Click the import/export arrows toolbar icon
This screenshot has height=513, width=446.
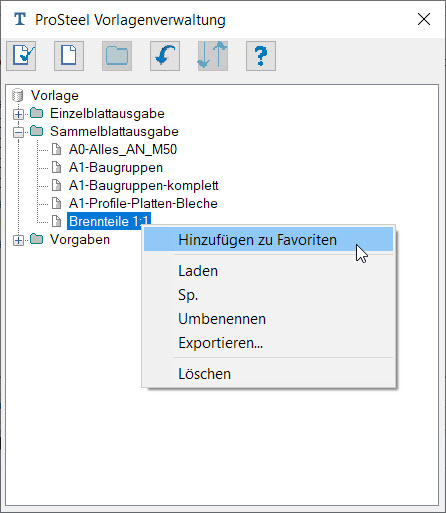coord(213,56)
